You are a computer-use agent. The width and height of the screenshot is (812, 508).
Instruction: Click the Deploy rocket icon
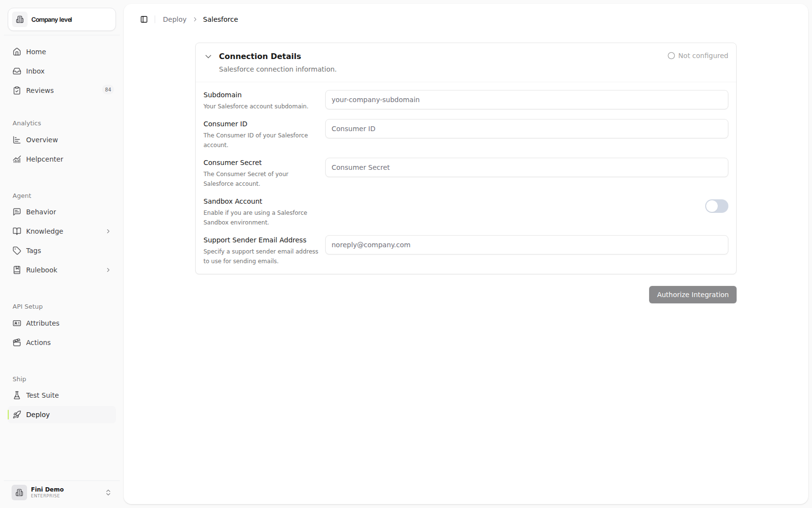(x=17, y=415)
